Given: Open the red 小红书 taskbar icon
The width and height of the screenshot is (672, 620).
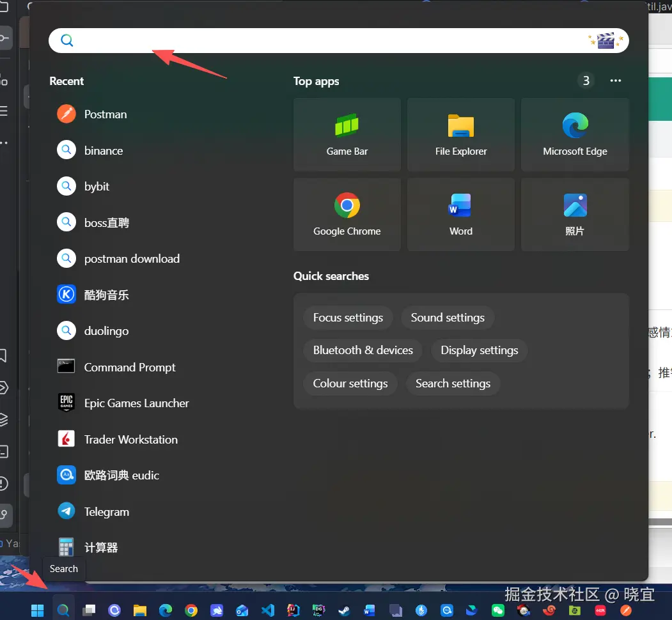Looking at the screenshot, I should pyautogui.click(x=600, y=610).
